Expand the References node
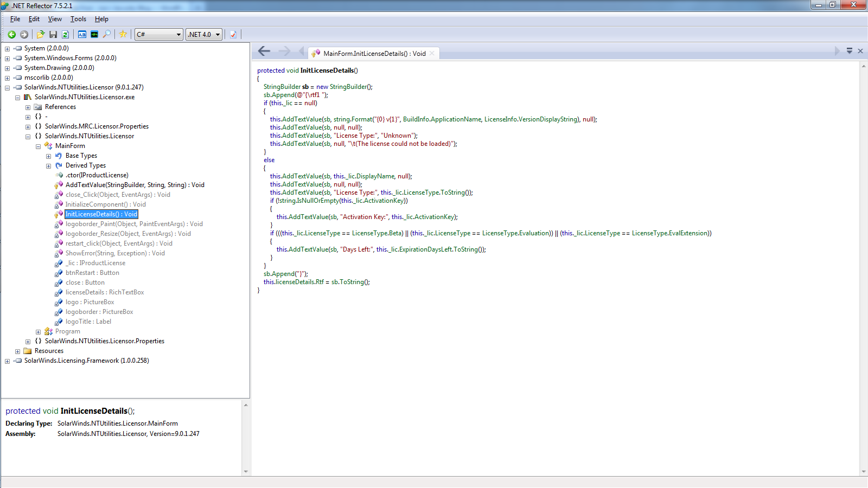The height and width of the screenshot is (488, 868). pyautogui.click(x=28, y=107)
